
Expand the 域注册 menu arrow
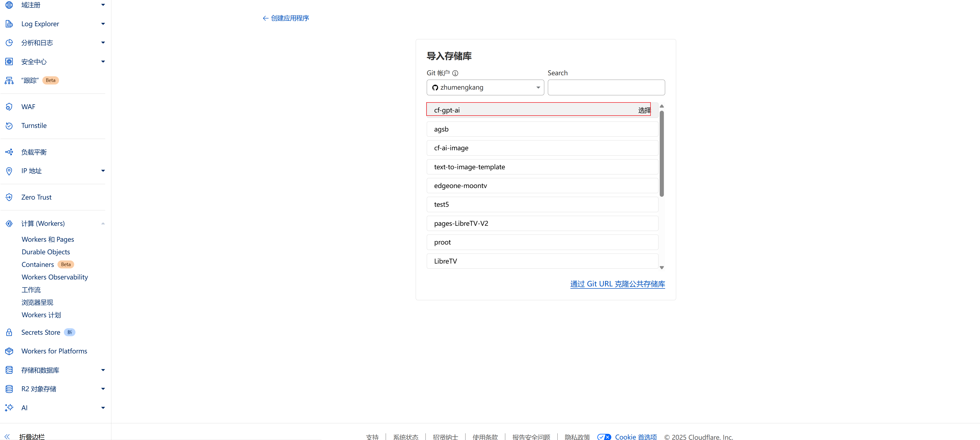pos(103,5)
